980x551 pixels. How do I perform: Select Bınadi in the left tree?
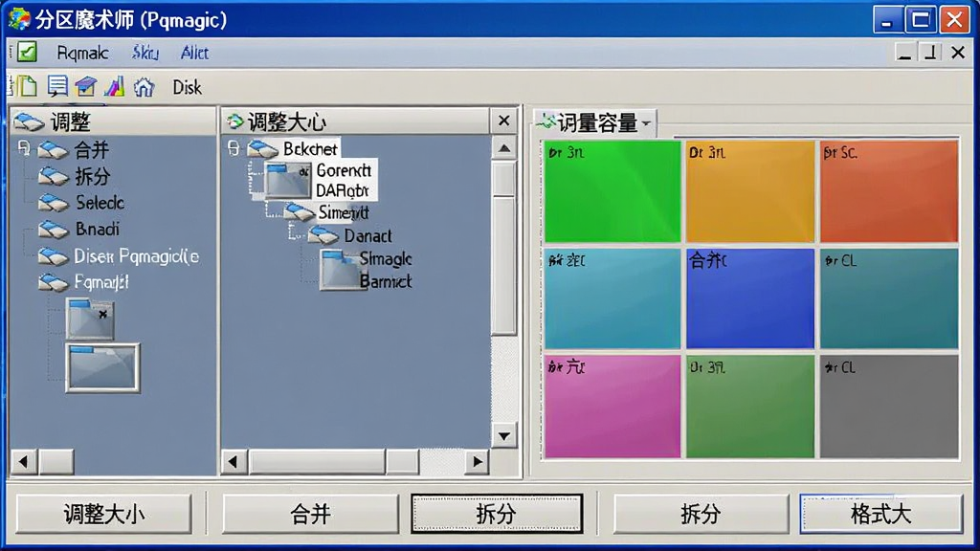pos(97,230)
